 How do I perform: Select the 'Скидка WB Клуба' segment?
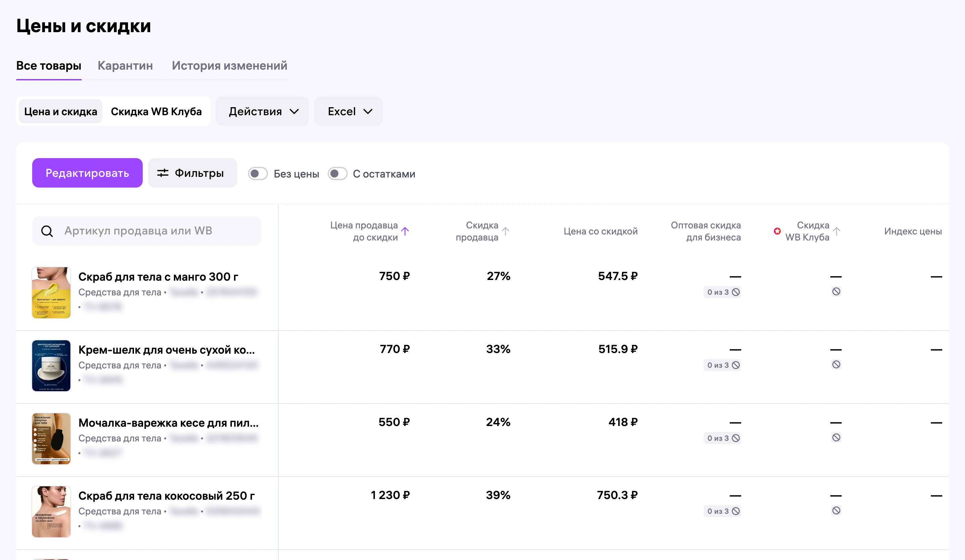click(x=156, y=112)
